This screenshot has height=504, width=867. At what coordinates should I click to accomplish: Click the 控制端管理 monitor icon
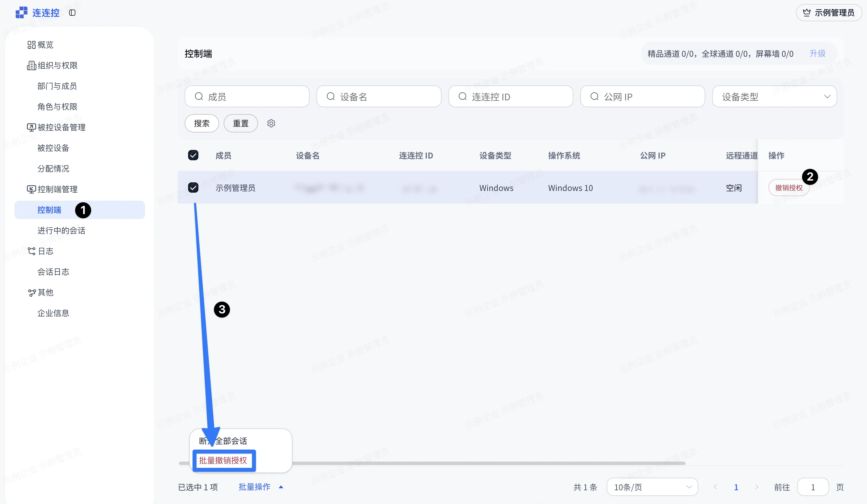[31, 189]
